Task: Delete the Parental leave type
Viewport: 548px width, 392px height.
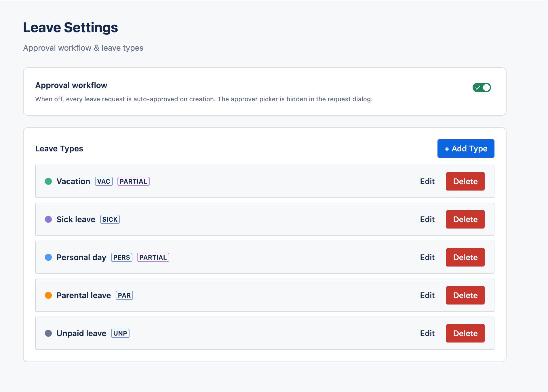Action: [x=465, y=295]
